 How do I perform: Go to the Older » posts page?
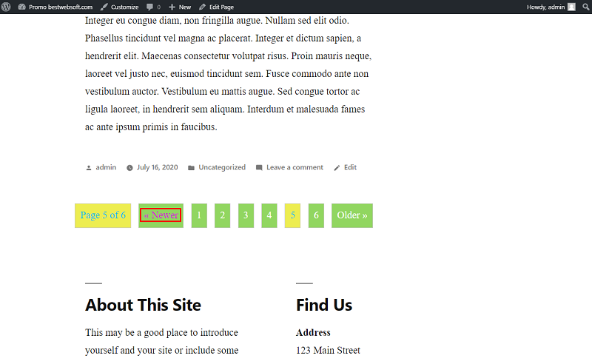[x=352, y=215]
